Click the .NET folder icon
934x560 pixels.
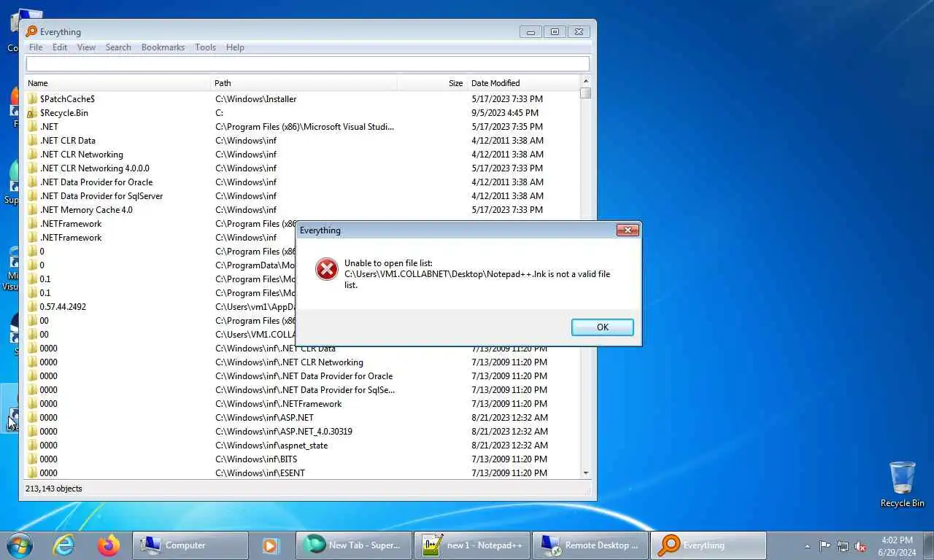[32, 126]
